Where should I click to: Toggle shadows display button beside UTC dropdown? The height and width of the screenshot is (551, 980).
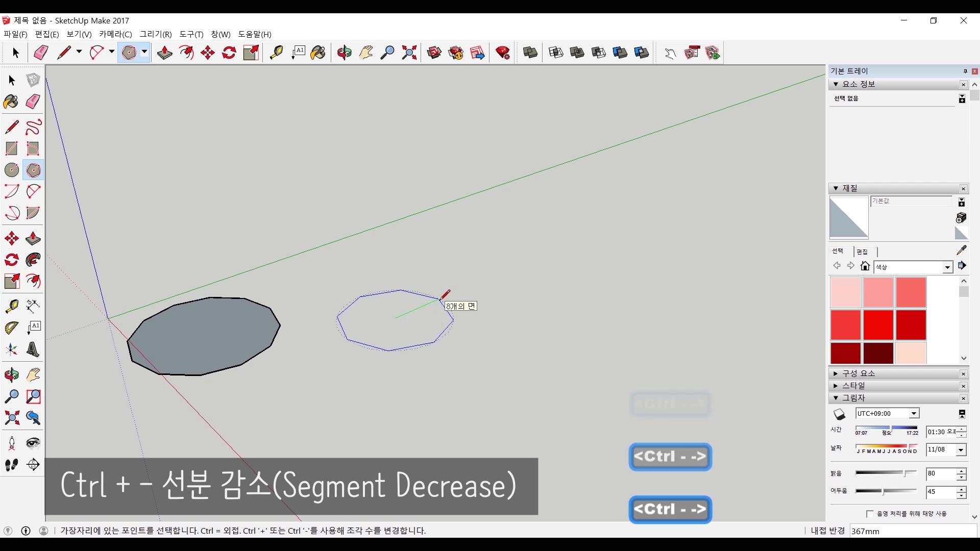840,414
